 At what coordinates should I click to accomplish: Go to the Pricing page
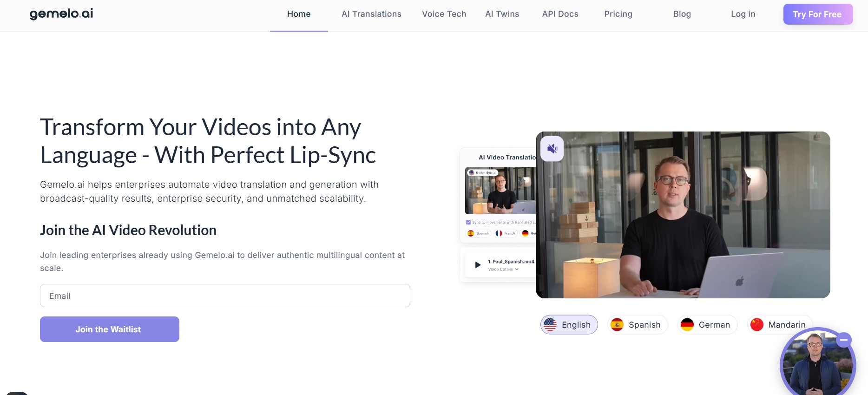tap(618, 14)
